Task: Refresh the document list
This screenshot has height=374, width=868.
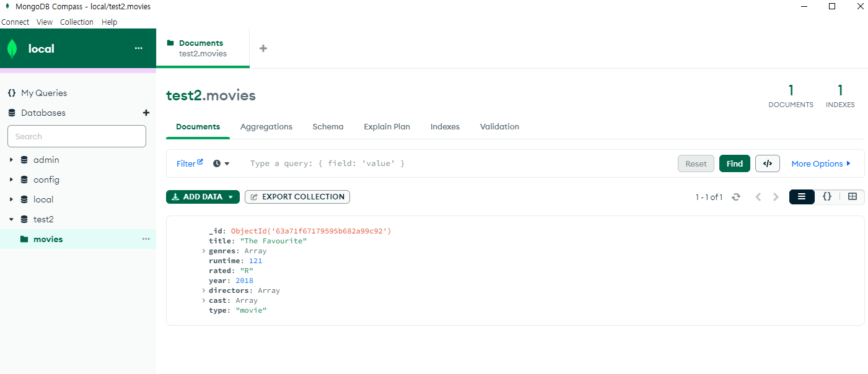Action: tap(736, 197)
